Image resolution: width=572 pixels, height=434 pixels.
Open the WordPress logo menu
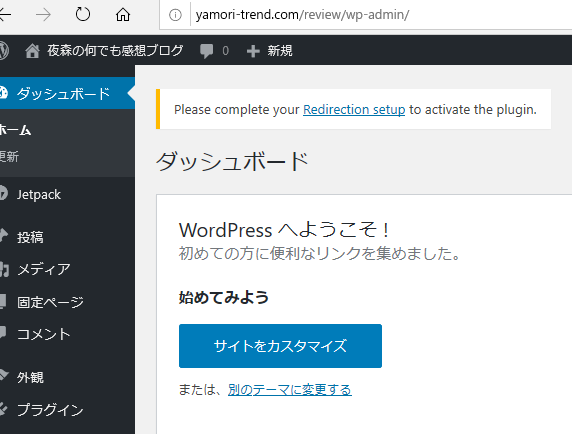[x=4, y=50]
